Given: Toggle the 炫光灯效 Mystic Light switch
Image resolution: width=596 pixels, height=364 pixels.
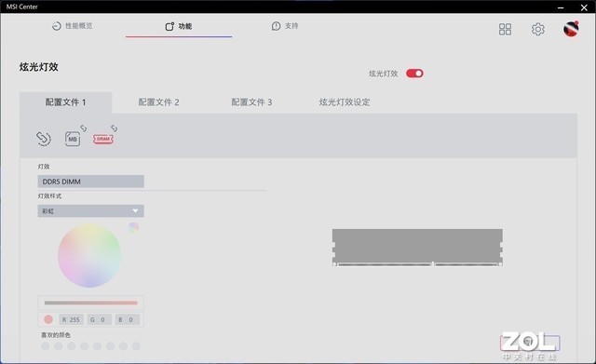Looking at the screenshot, I should [414, 74].
